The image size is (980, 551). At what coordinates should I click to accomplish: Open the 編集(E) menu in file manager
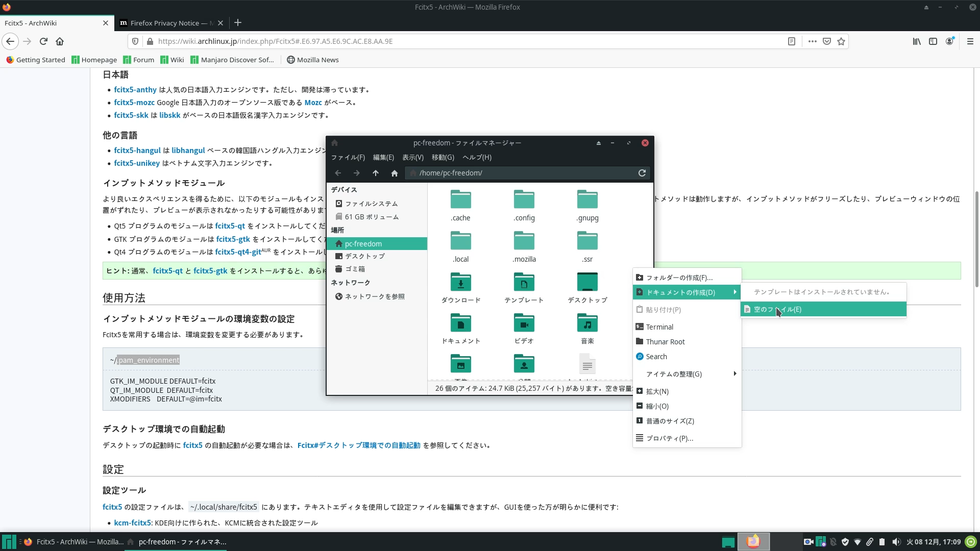coord(383,157)
